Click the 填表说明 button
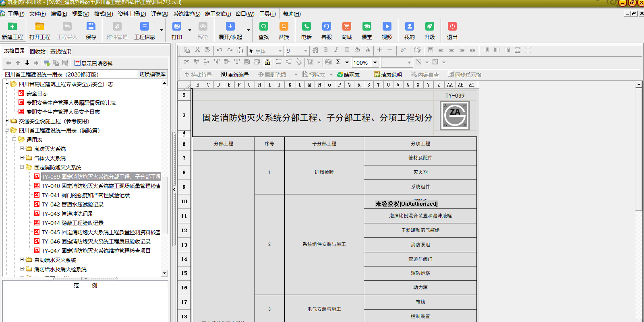The height and width of the screenshot is (322, 644). click(388, 74)
